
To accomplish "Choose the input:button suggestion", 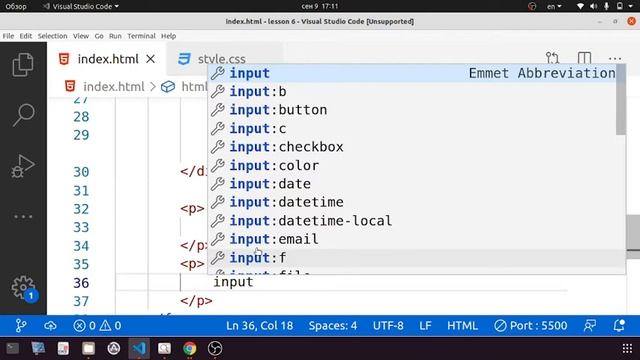I will coord(413,110).
